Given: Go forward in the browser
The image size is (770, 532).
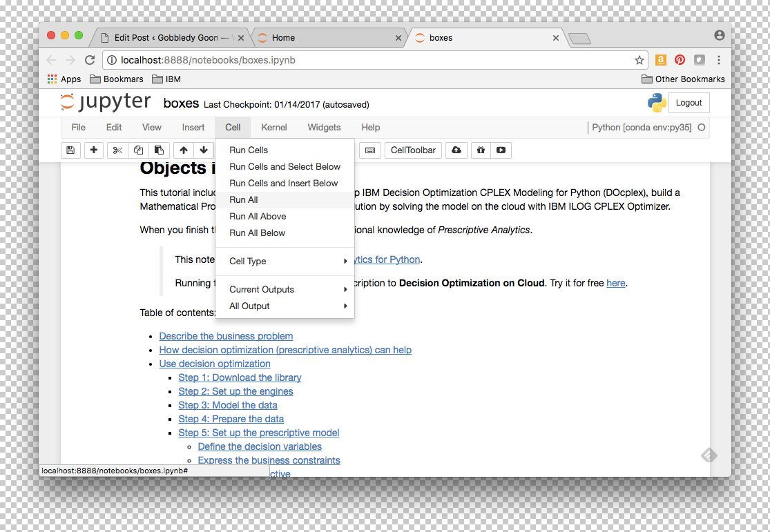Looking at the screenshot, I should [70, 60].
